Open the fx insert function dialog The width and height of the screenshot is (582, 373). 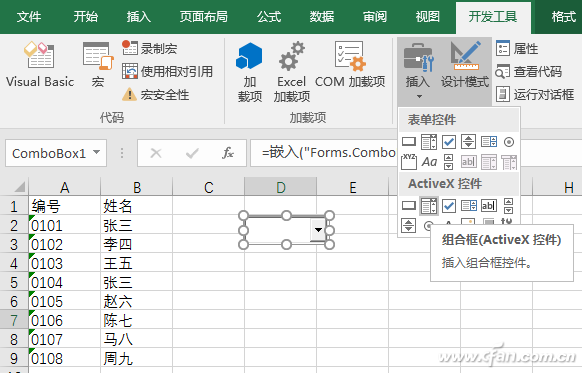pos(228,153)
